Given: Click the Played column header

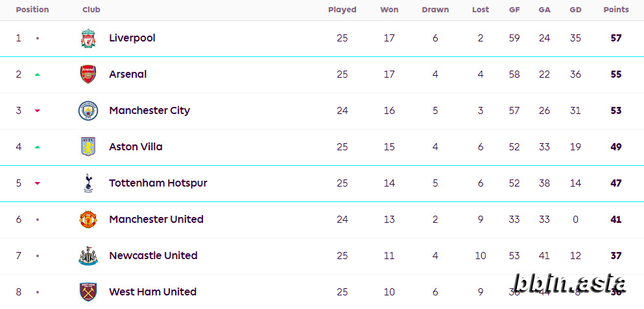Looking at the screenshot, I should point(342,10).
